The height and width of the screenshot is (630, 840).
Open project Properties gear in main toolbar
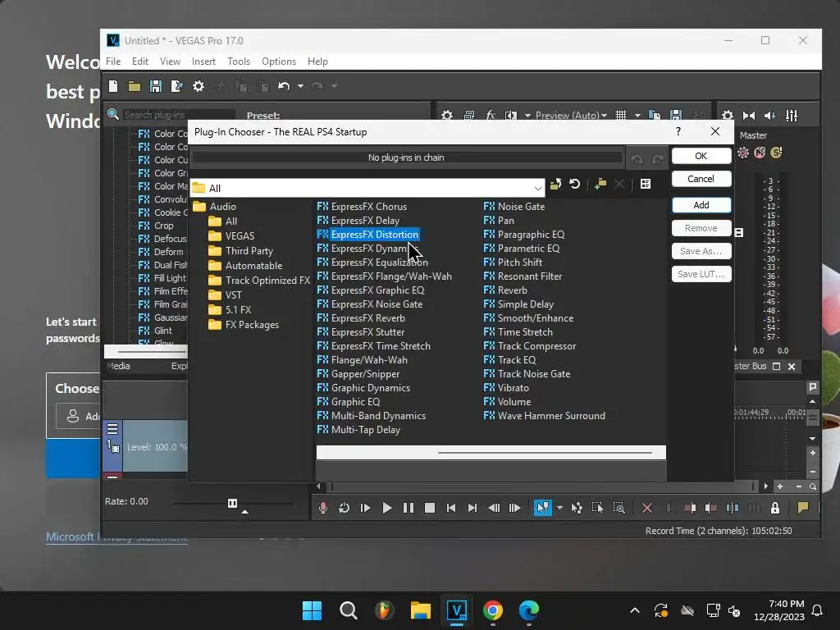pyautogui.click(x=199, y=86)
